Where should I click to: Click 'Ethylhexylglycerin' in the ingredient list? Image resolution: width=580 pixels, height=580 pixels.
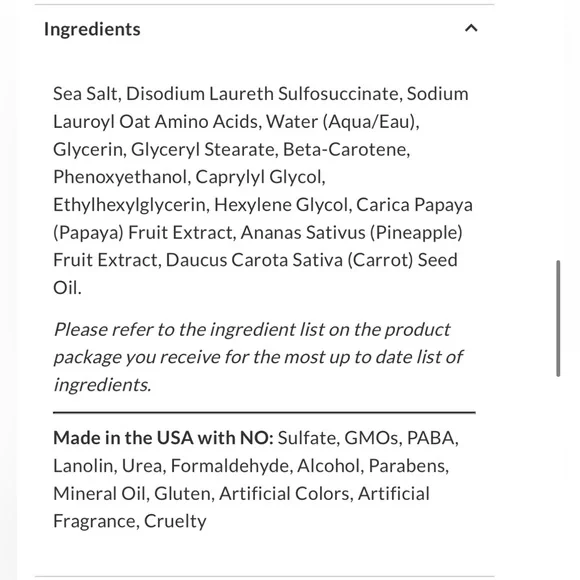[129, 205]
